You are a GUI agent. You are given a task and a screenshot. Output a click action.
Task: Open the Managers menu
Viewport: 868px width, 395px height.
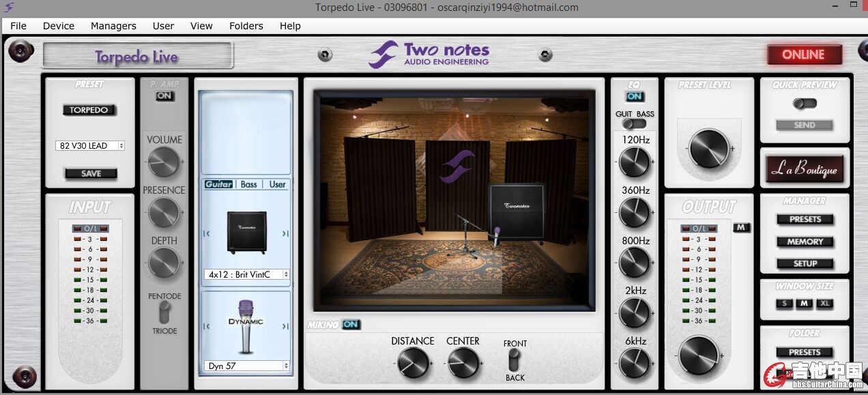tap(113, 26)
